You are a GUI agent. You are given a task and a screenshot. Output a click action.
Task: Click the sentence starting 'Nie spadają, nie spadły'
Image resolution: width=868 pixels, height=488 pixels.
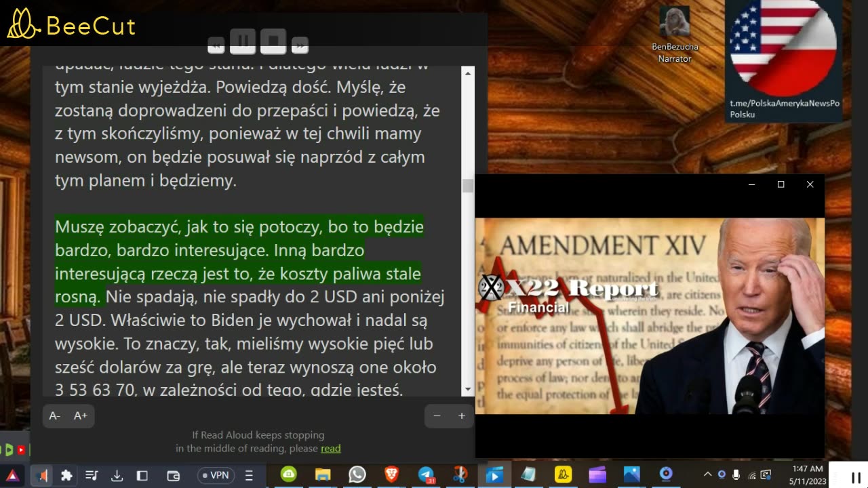tap(250, 308)
